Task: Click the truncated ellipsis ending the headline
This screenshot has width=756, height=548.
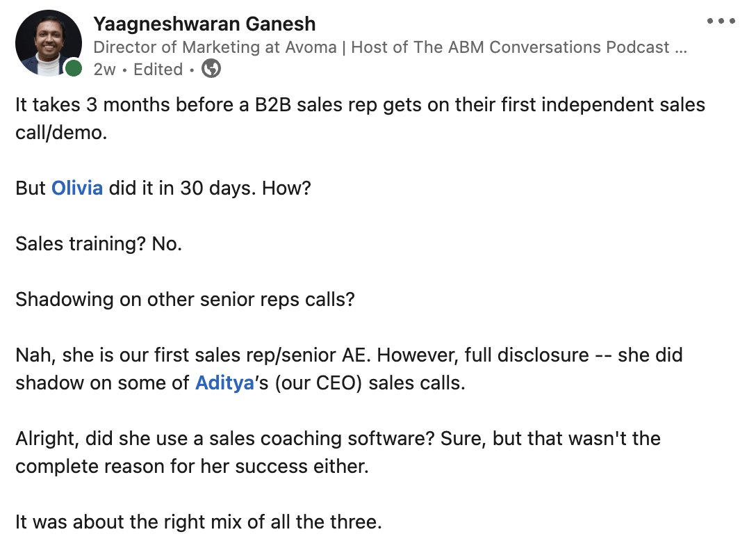Action: (x=680, y=47)
